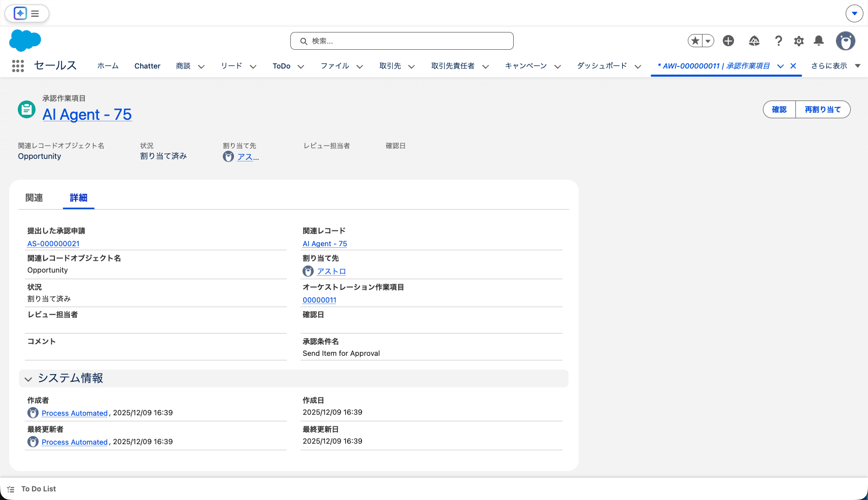This screenshot has width=868, height=500.
Task: Expand the 取引先責任者 tab dropdown chevron
Action: click(x=486, y=66)
